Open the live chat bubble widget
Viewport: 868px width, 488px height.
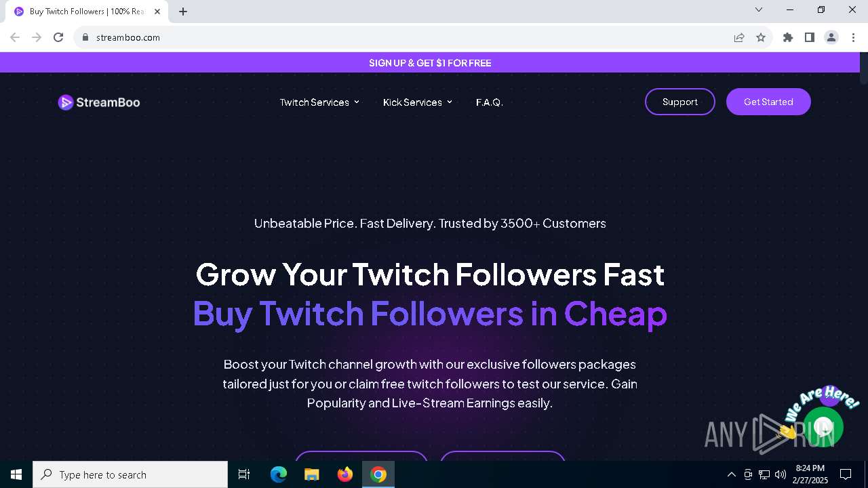[823, 427]
